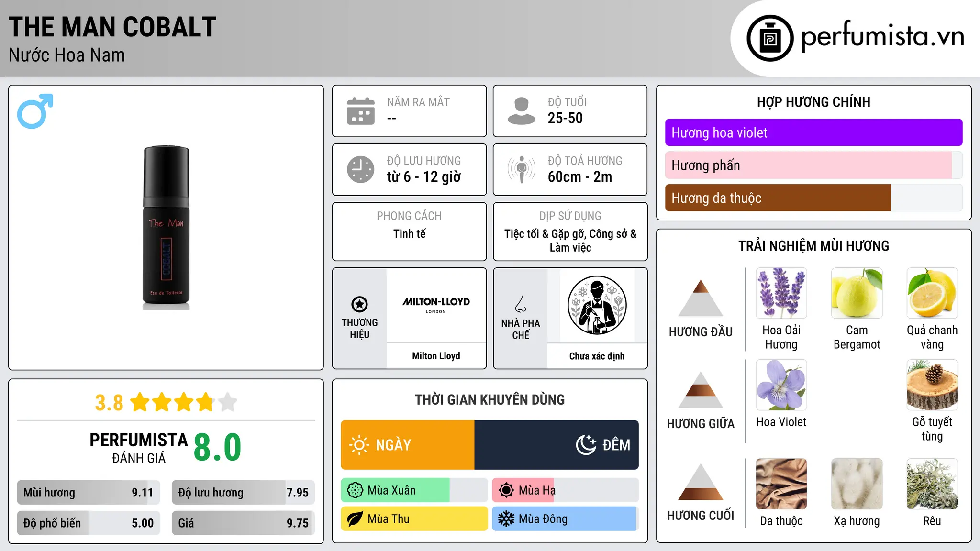The height and width of the screenshot is (551, 980).
Task: Click the star badge icon above Thương hiệu
Action: click(359, 304)
